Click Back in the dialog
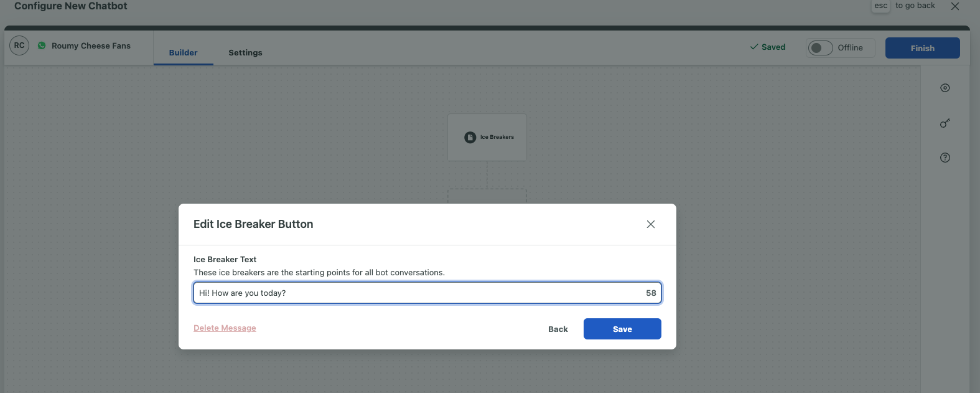 click(x=558, y=329)
